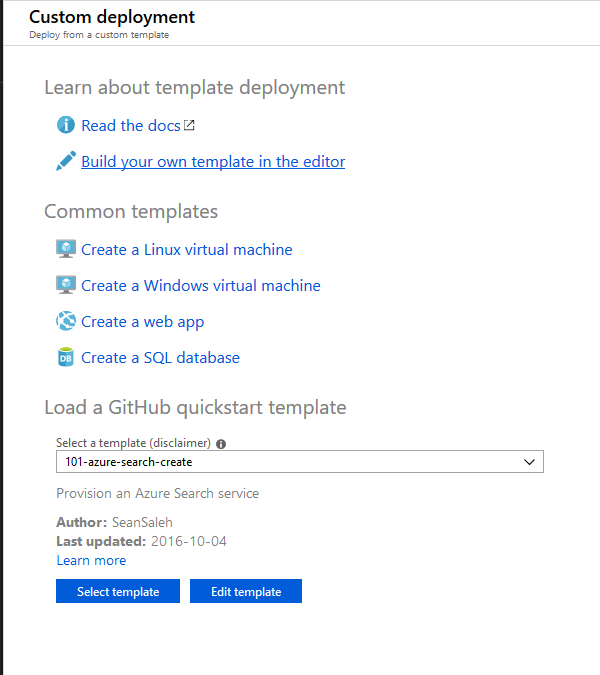Open Read the docs link

tap(131, 126)
